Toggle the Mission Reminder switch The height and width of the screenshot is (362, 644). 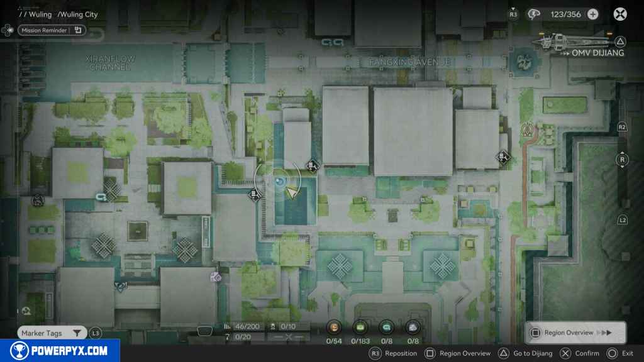78,30
